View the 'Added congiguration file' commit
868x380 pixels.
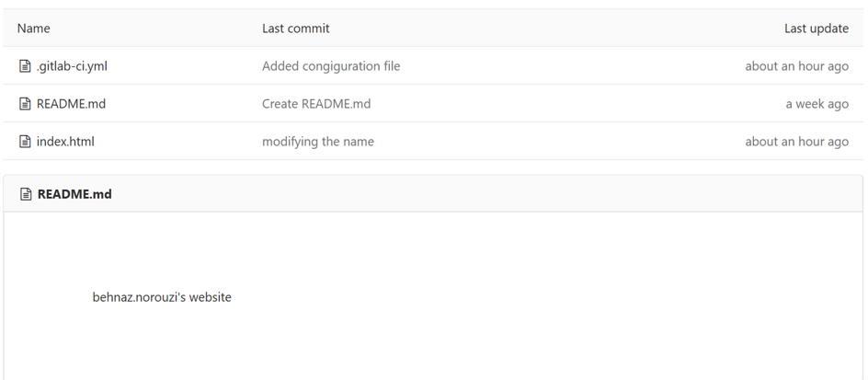[331, 66]
